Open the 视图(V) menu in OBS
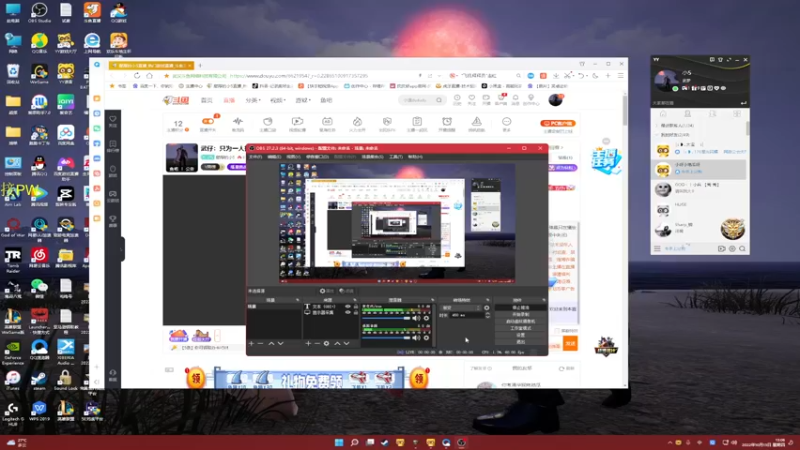 293,157
